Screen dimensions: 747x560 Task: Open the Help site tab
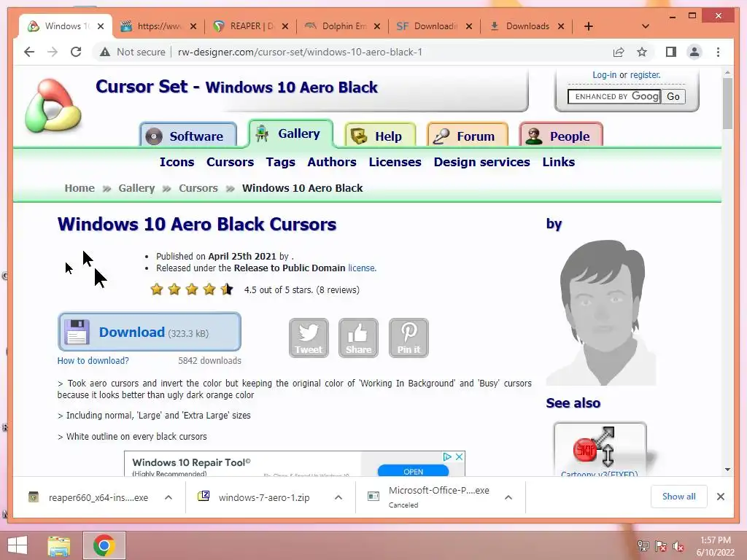[x=380, y=135]
